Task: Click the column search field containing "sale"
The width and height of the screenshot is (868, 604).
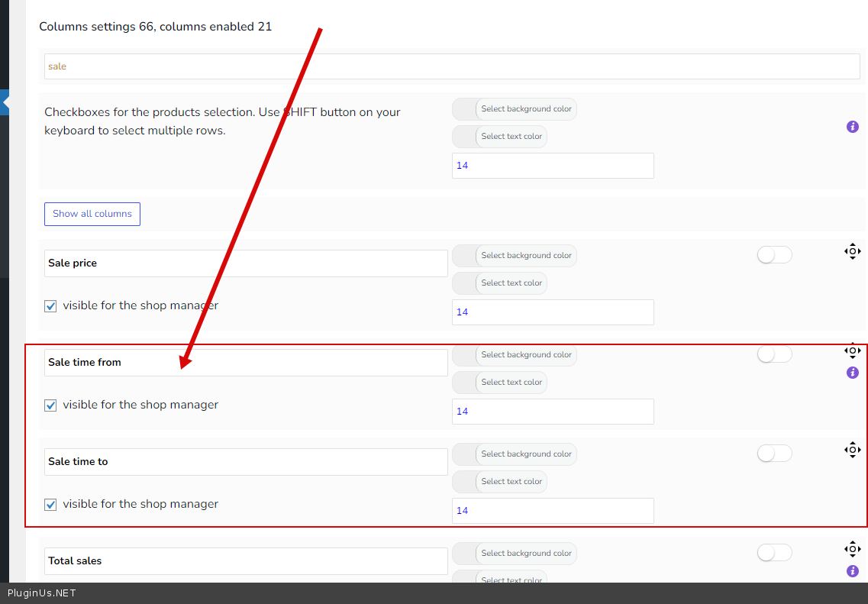Action: click(x=452, y=66)
